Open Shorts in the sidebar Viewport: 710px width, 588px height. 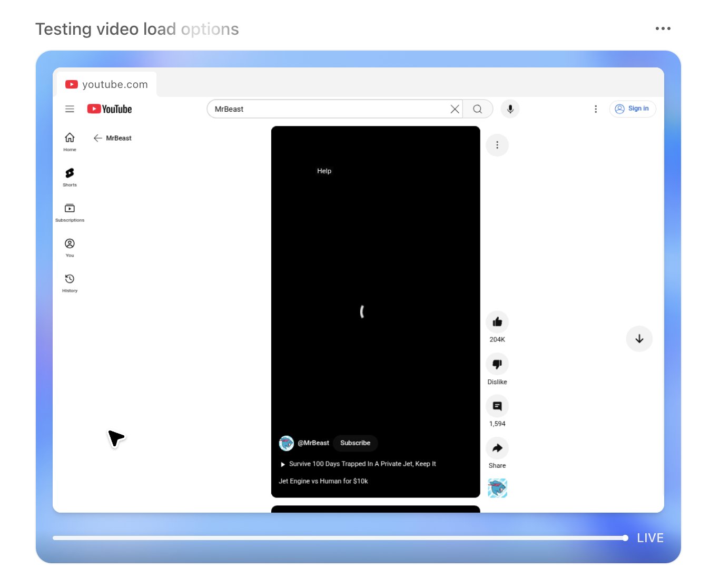(x=70, y=177)
